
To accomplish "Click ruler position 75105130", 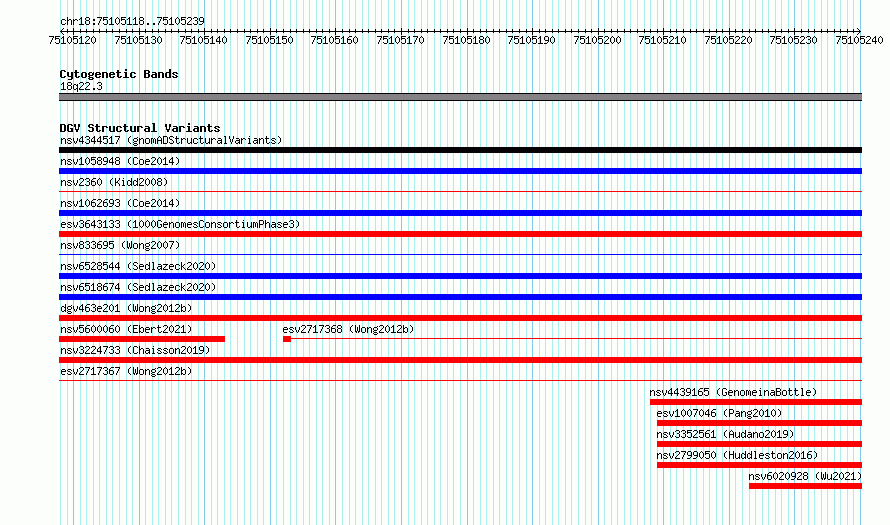I will 138,40.
